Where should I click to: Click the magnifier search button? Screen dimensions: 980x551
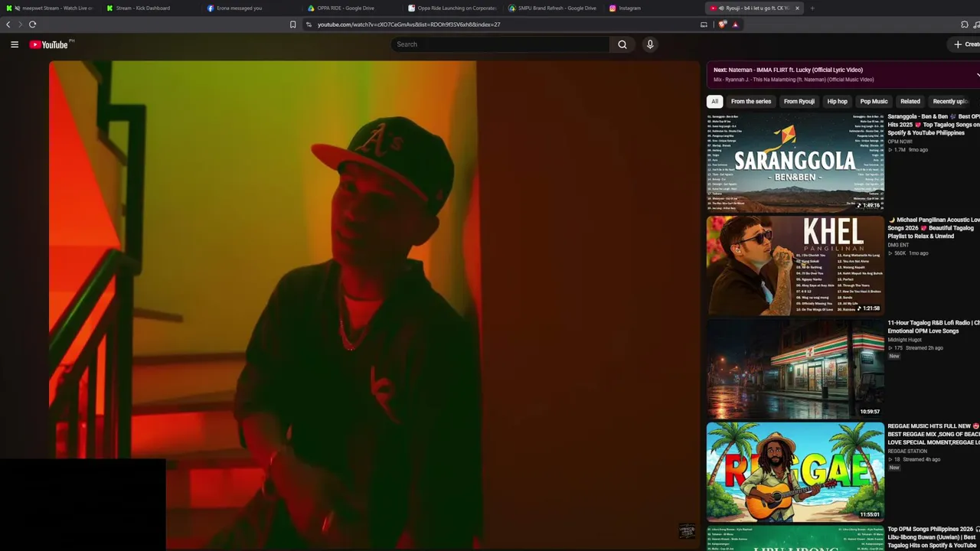pos(622,44)
